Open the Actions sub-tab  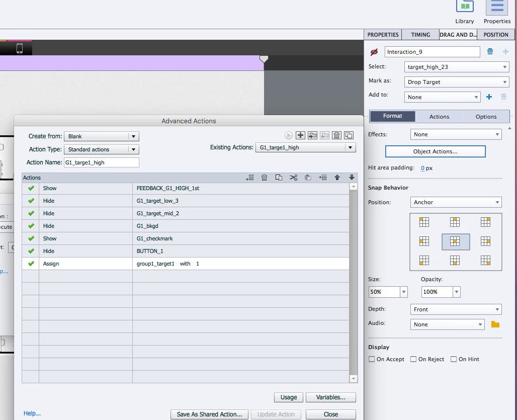pyautogui.click(x=439, y=117)
